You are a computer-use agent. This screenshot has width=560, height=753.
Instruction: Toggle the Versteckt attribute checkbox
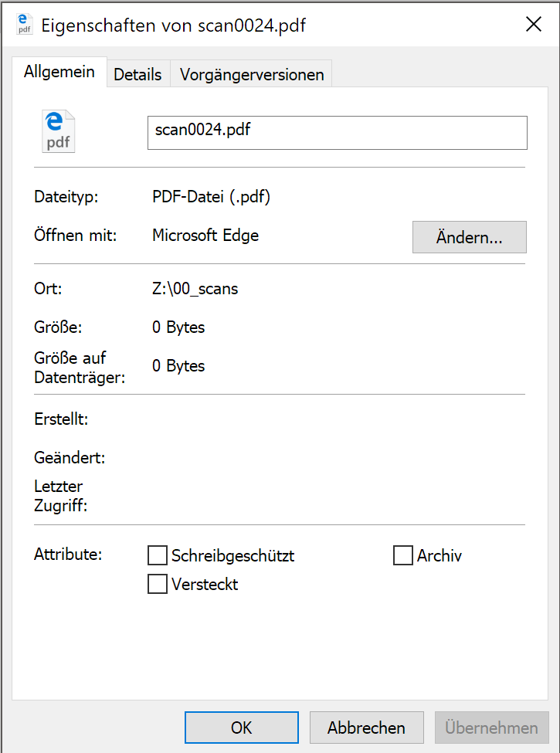(158, 584)
